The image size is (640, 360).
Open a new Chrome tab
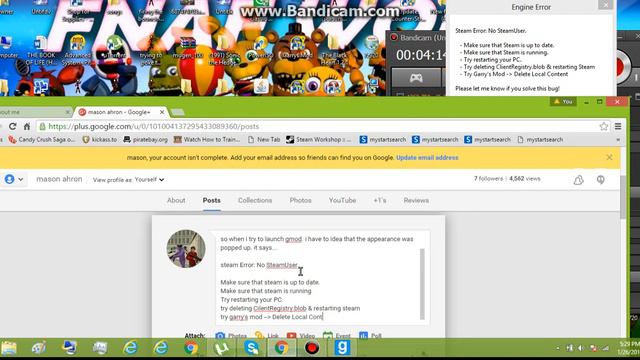[177, 112]
